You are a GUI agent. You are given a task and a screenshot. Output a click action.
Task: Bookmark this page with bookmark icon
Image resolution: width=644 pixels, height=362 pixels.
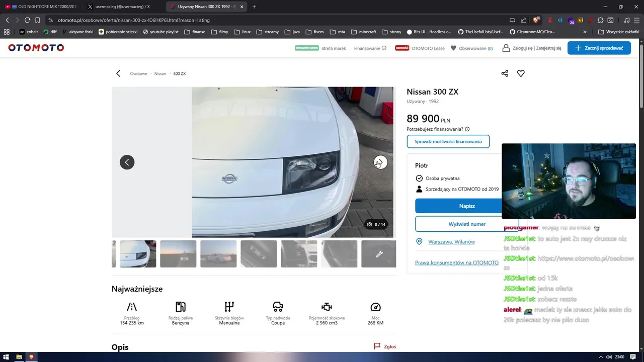tap(37, 20)
